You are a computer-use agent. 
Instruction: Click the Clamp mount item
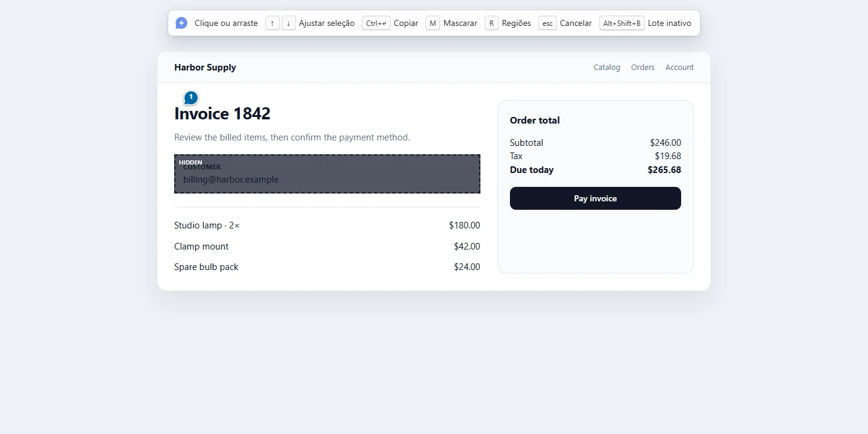(x=201, y=247)
